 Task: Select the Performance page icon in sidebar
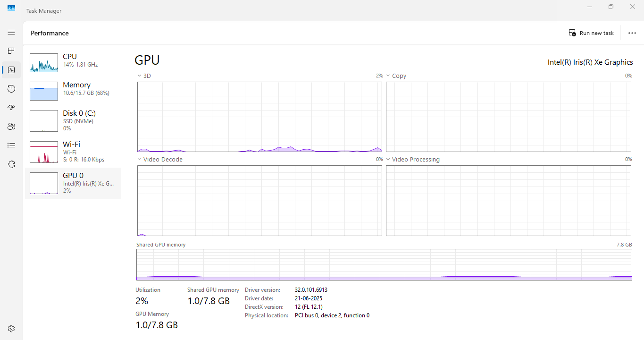pyautogui.click(x=11, y=70)
